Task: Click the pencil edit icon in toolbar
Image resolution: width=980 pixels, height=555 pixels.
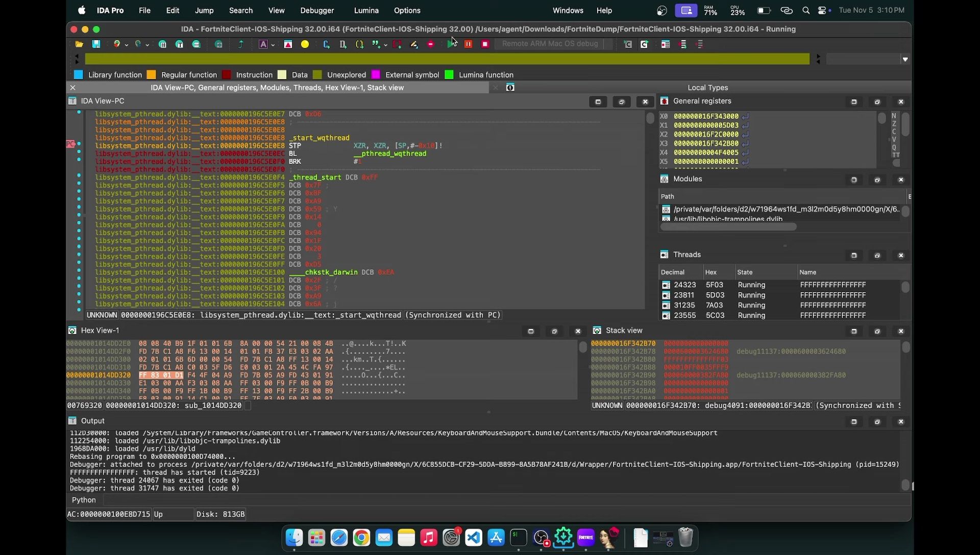Action: [x=414, y=44]
